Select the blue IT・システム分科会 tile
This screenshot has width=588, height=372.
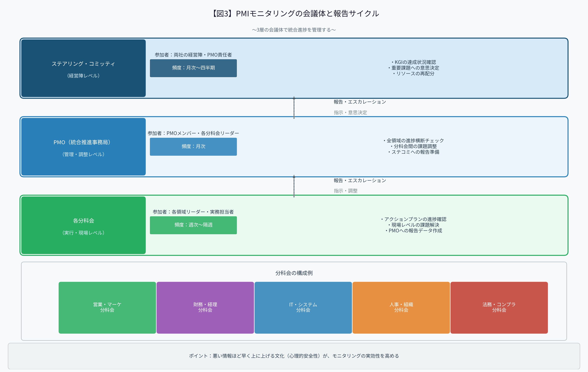tap(303, 308)
